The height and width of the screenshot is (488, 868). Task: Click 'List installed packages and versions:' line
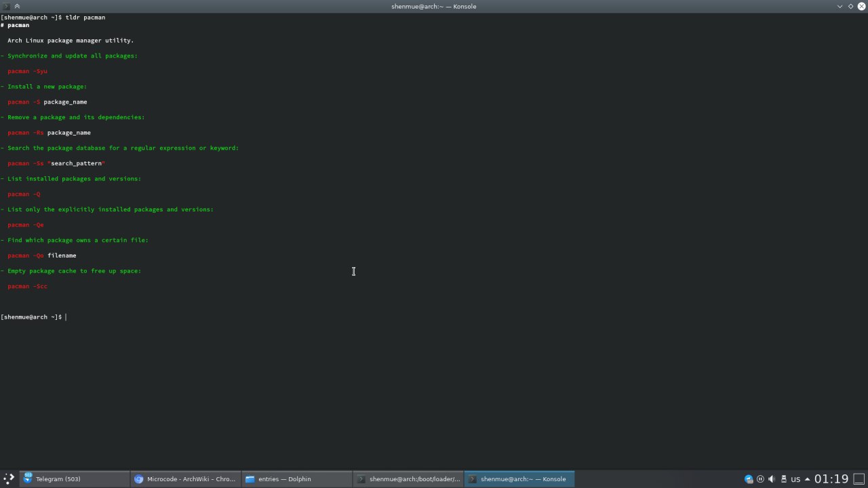click(x=71, y=179)
